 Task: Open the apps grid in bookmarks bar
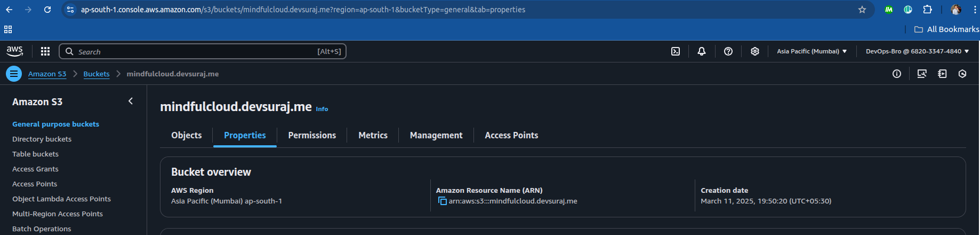click(x=8, y=29)
